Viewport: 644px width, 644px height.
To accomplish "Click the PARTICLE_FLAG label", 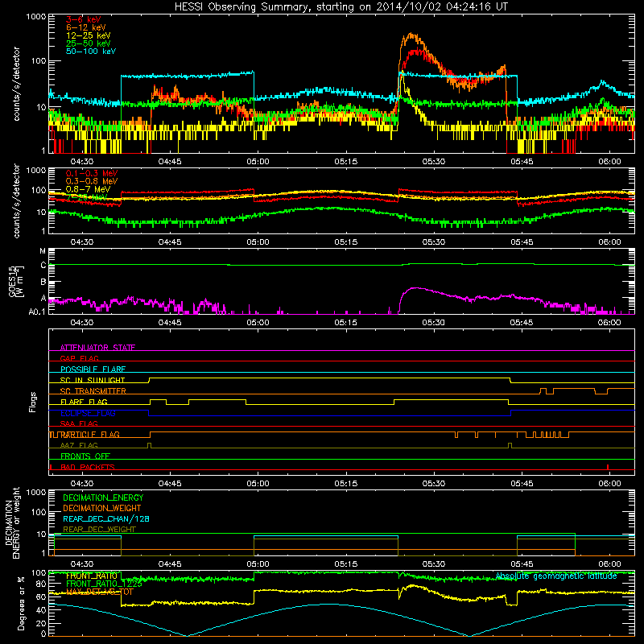I will (x=90, y=435).
